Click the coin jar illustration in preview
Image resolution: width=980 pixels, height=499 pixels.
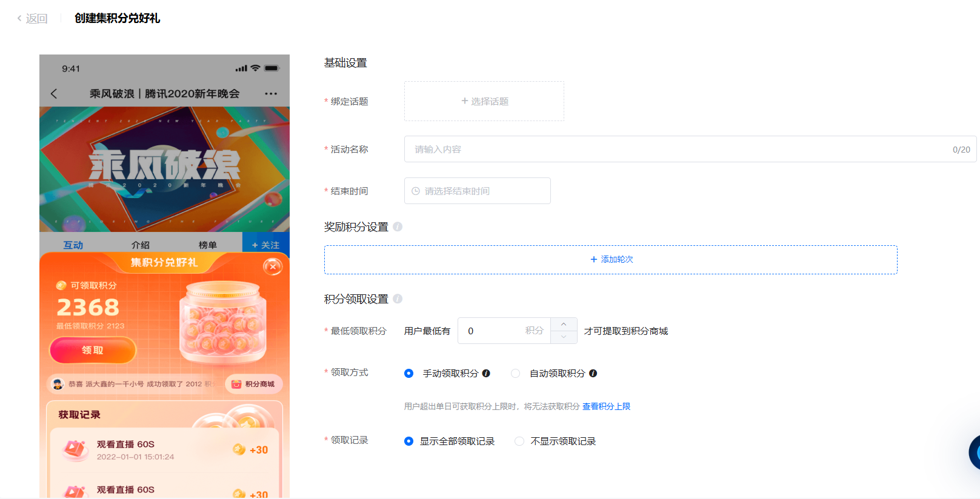tap(223, 323)
